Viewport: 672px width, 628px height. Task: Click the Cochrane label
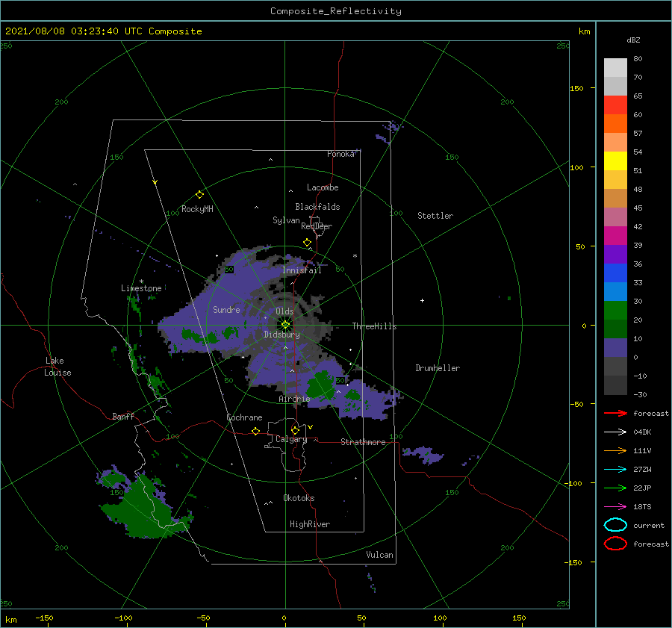click(244, 417)
